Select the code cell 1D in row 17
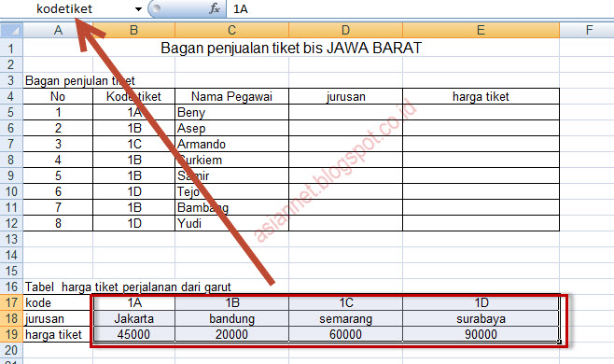The image size is (614, 364). 481,302
